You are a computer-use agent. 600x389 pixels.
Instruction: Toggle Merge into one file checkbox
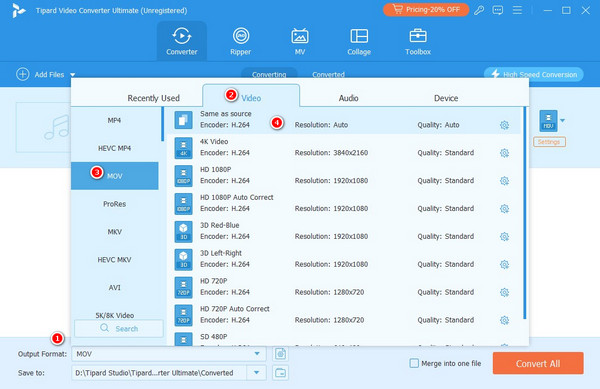click(414, 363)
